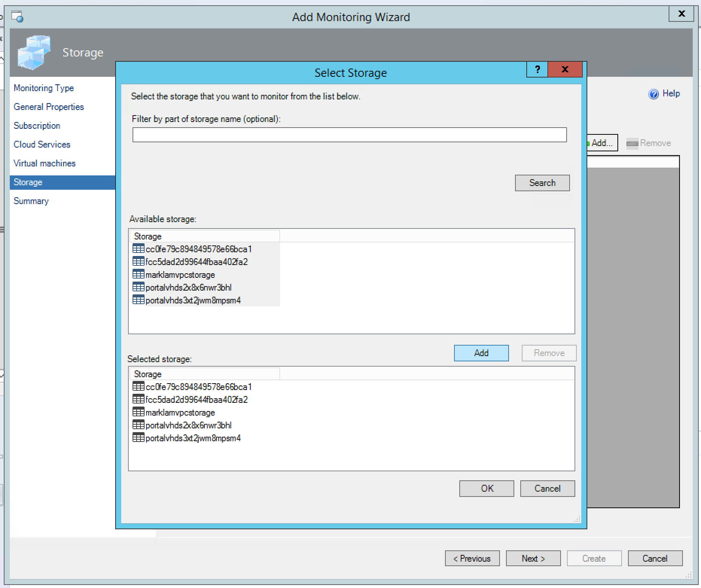Click icon beside marklamvpcstorage in Available storage

point(138,274)
